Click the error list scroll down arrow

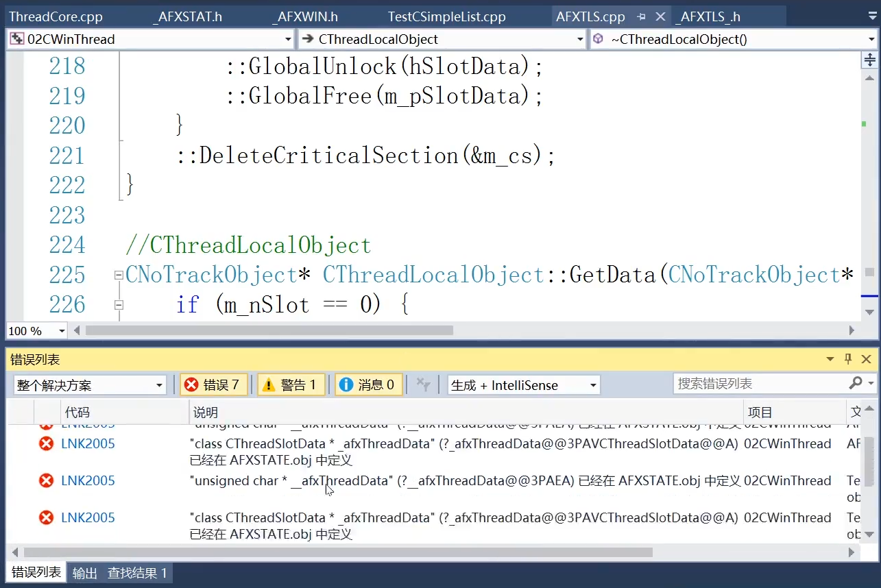[869, 534]
